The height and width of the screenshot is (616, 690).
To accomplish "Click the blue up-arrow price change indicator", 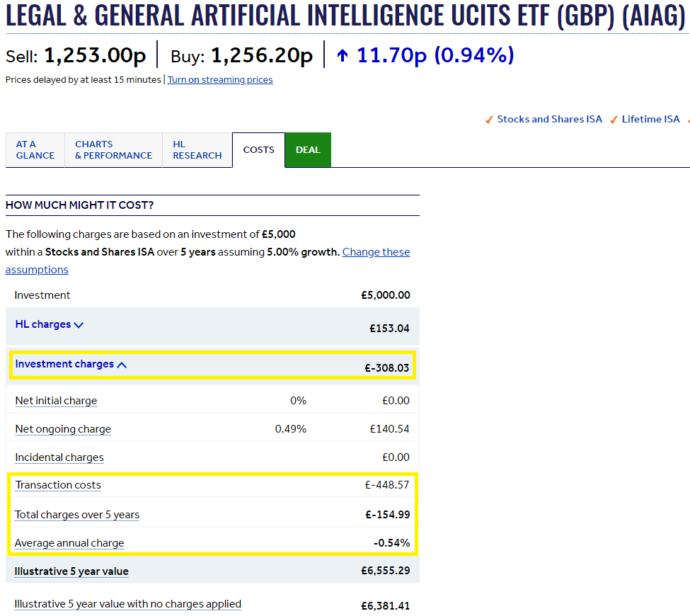I will (x=343, y=55).
